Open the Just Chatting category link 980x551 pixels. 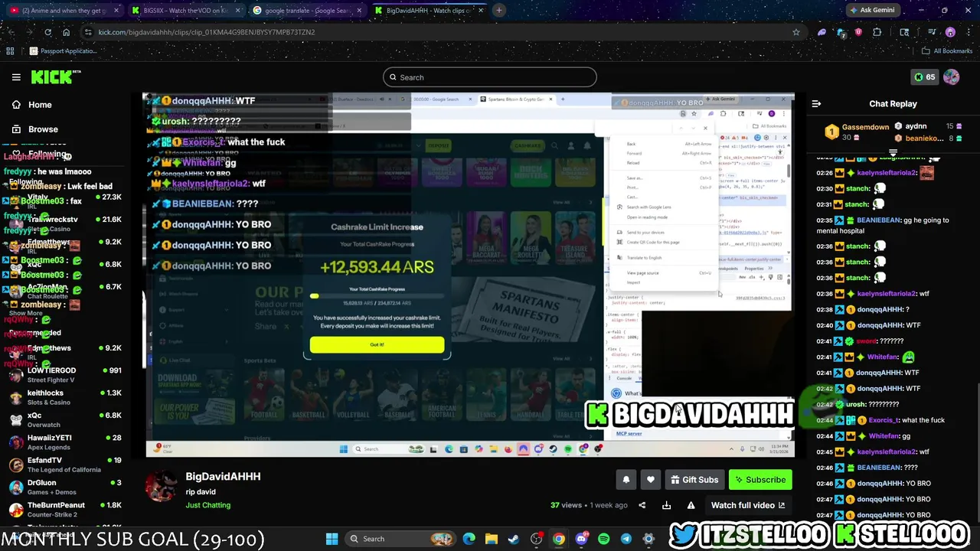point(207,505)
